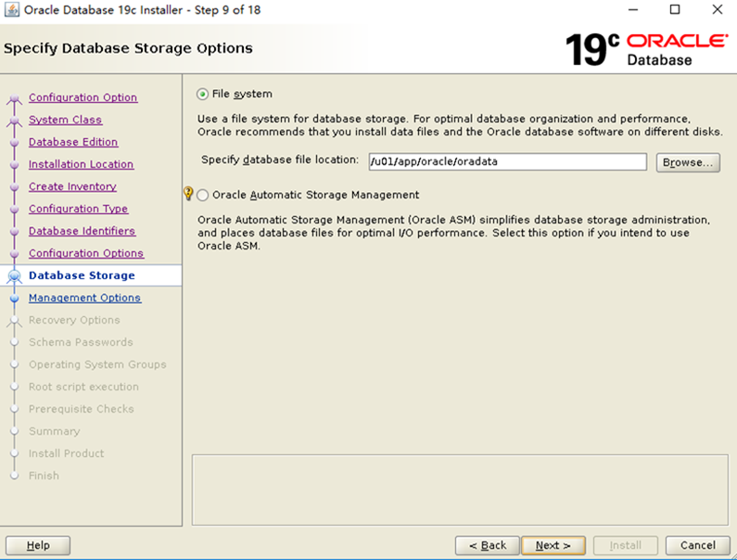
Task: Open the Browse... file dialog
Action: click(688, 162)
